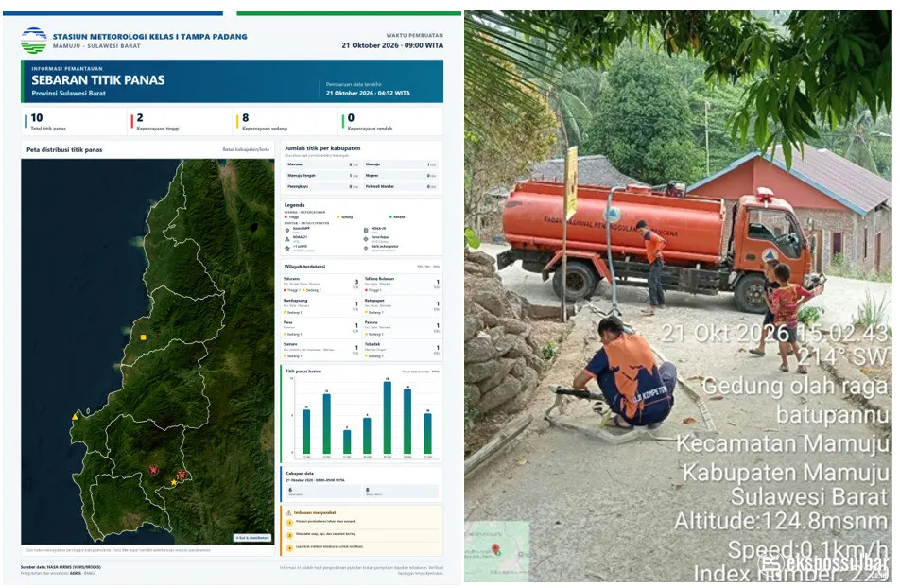Select the 'Mamuju Tengah' row in kabupaten table
The image size is (900, 588).
tap(322, 176)
